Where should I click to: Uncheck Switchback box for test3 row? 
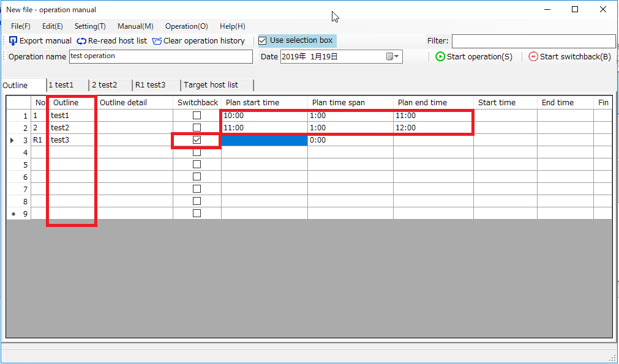(x=197, y=140)
